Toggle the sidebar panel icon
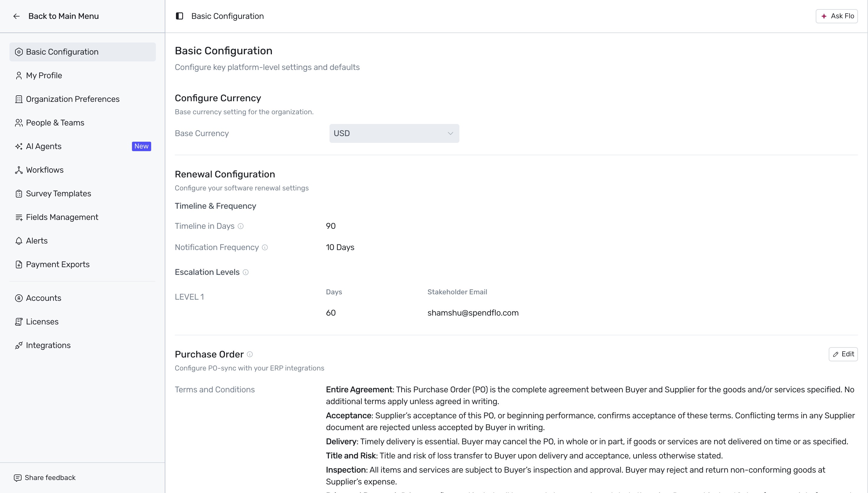This screenshot has width=868, height=493. coord(180,16)
